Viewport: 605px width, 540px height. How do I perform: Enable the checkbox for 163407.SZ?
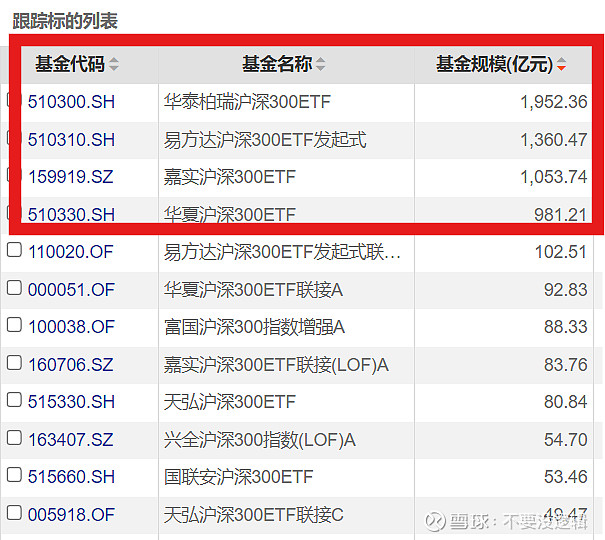(x=14, y=437)
